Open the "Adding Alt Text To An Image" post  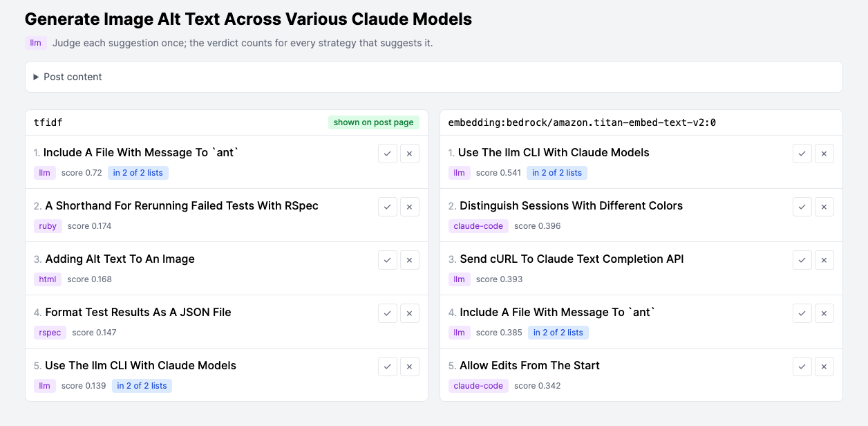[120, 259]
